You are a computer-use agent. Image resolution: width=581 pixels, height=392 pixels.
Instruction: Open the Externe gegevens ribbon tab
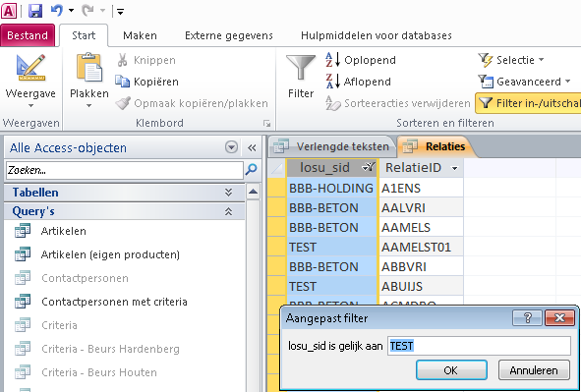coord(229,35)
